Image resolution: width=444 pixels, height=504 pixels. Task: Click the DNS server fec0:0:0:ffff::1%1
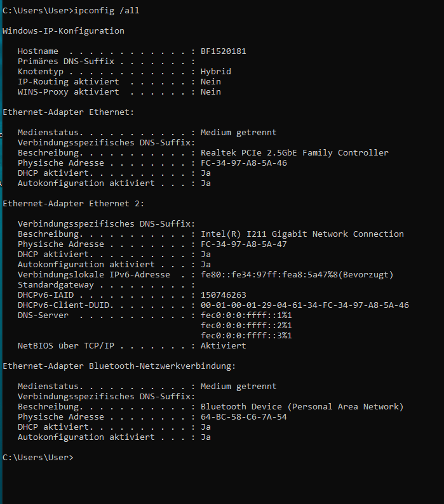coord(246,315)
